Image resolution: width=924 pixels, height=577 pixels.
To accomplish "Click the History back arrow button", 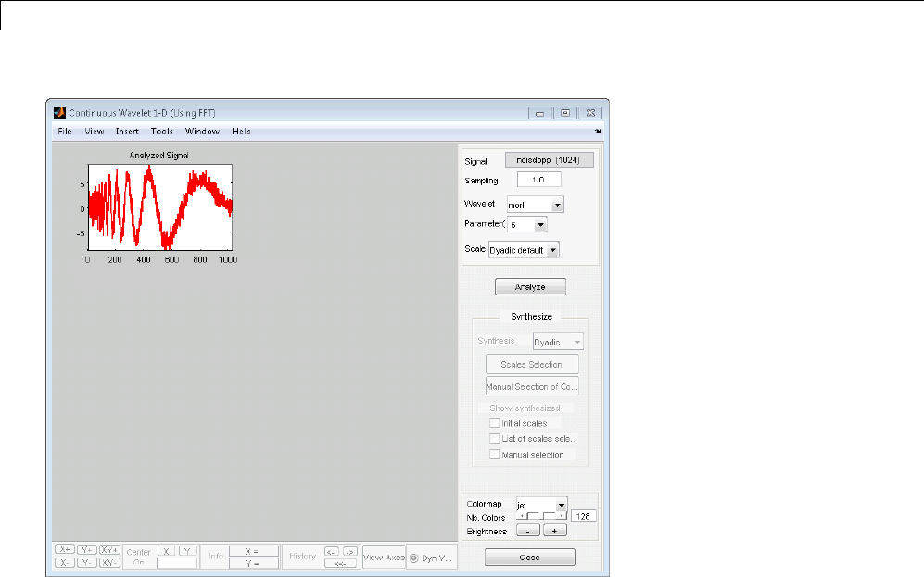I will pyautogui.click(x=332, y=552).
